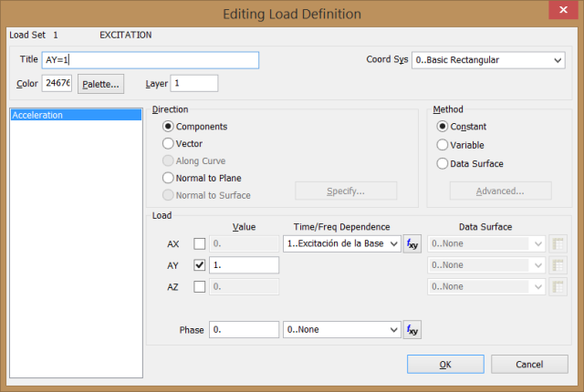Click the AZ value field
Viewport: 584px width, 392px height.
[244, 287]
